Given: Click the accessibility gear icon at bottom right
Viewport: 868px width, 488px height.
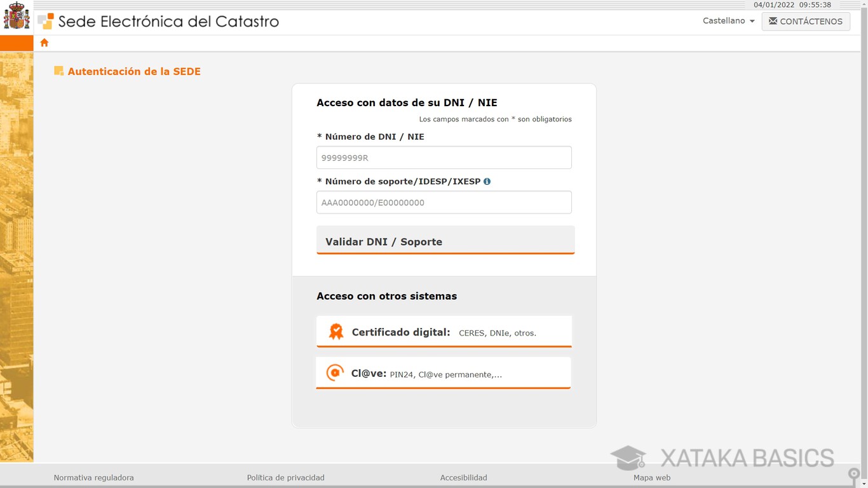Looking at the screenshot, I should (x=855, y=473).
